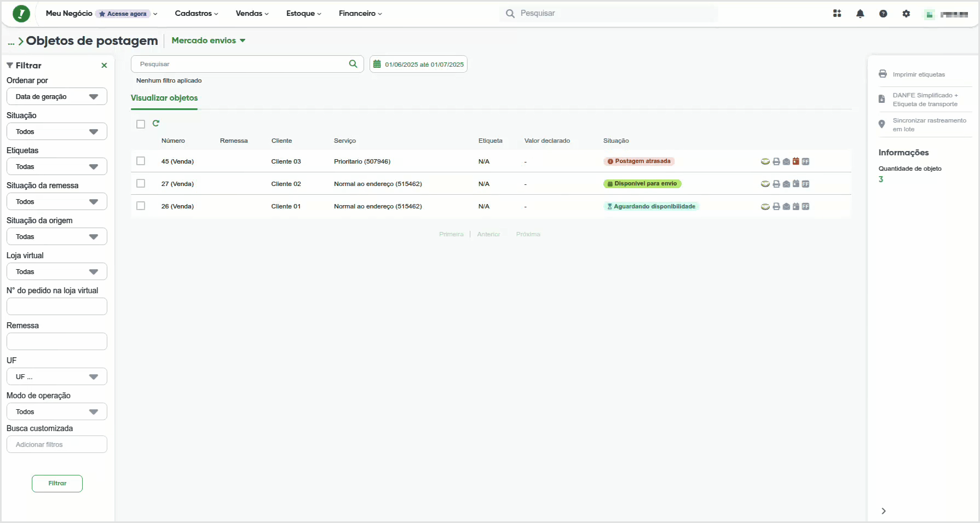Click the calendar icon on row 26 (Venda)
This screenshot has width=980, height=523.
pyautogui.click(x=796, y=206)
